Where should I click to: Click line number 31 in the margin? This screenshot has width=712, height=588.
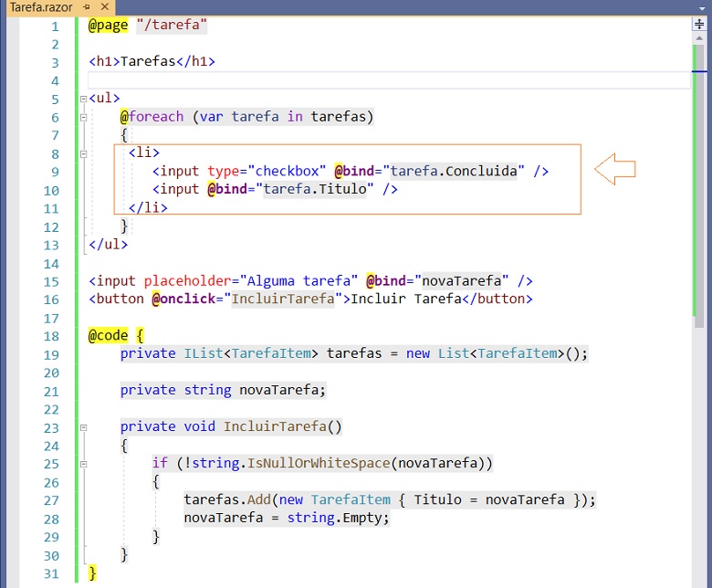51,574
